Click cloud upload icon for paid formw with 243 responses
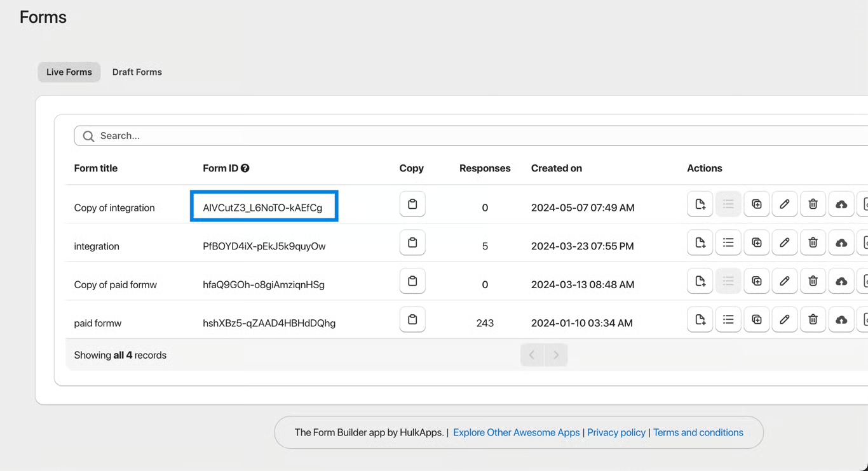868x471 pixels. click(841, 319)
